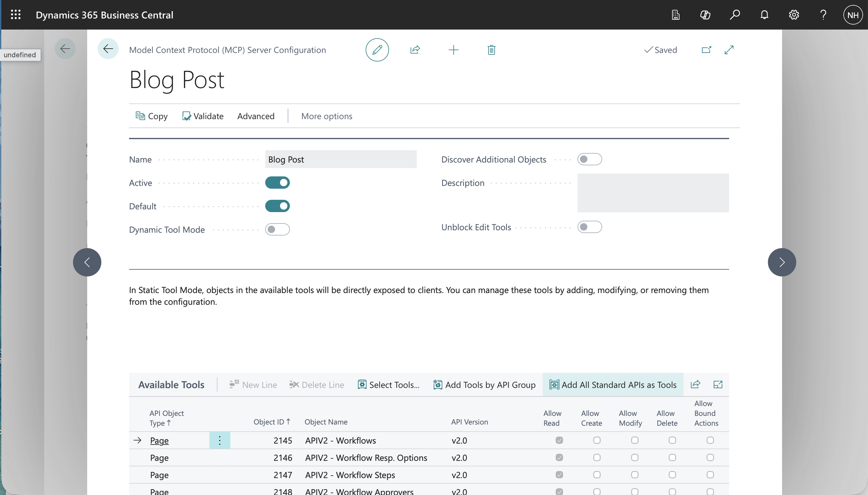Toggle Unblock Edit Tools switch
This screenshot has height=495, width=868.
point(590,227)
